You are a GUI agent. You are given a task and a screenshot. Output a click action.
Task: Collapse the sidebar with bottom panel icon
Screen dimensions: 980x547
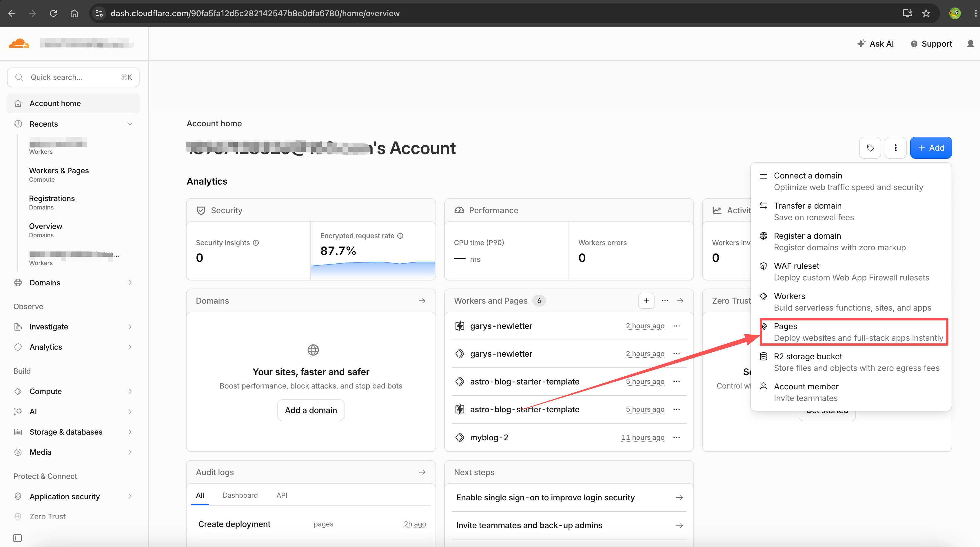click(17, 538)
